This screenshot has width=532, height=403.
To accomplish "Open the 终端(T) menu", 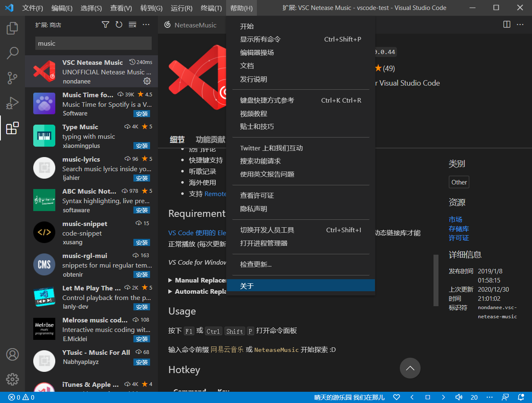I will [211, 8].
